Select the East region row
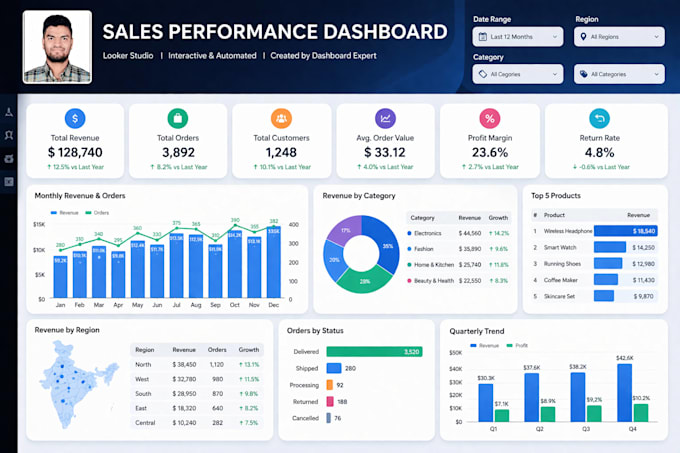The image size is (680, 453). [x=197, y=408]
